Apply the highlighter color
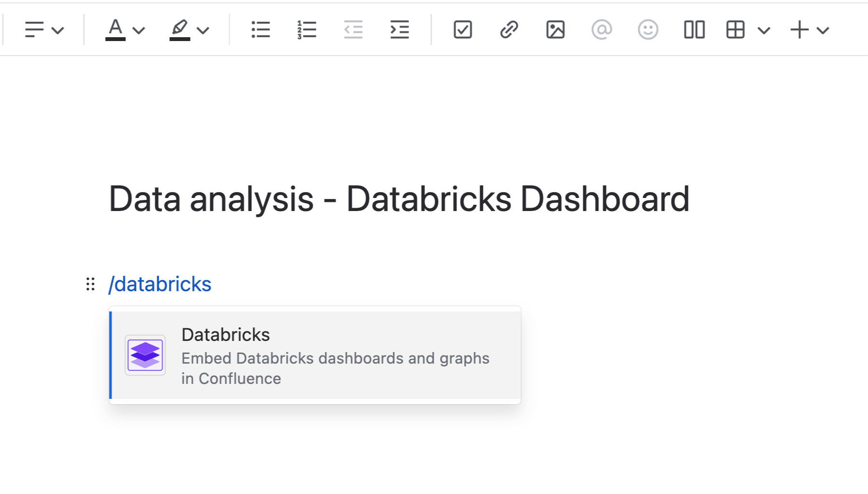 pyautogui.click(x=179, y=30)
